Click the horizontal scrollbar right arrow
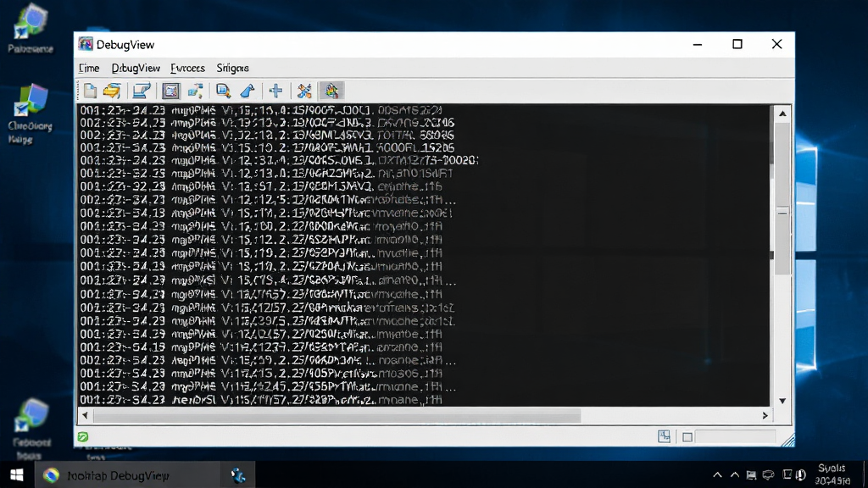 (x=765, y=415)
